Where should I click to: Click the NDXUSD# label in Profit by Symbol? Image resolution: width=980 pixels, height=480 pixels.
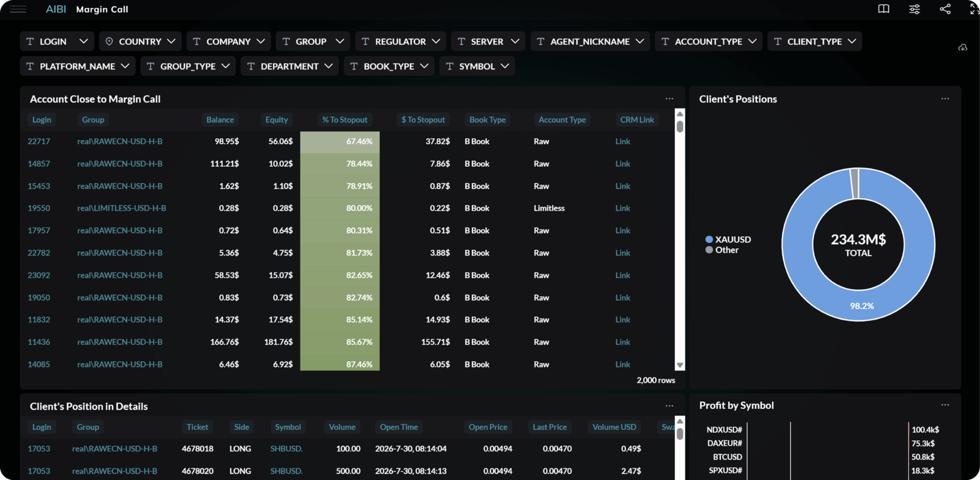pyautogui.click(x=724, y=430)
